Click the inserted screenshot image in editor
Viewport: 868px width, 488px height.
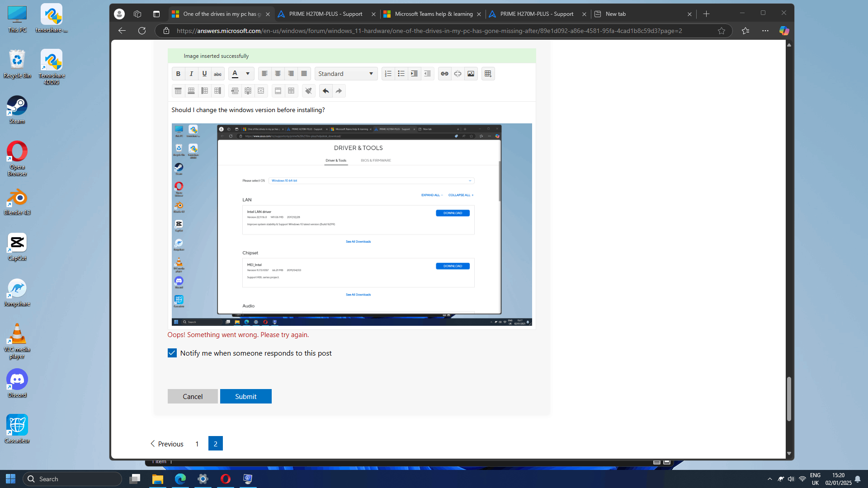click(x=352, y=224)
